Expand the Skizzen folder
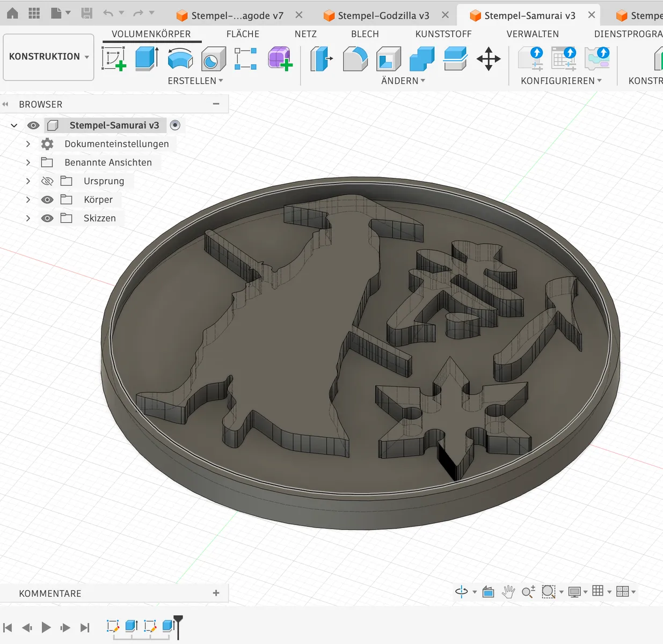This screenshot has height=644, width=663. tap(28, 218)
